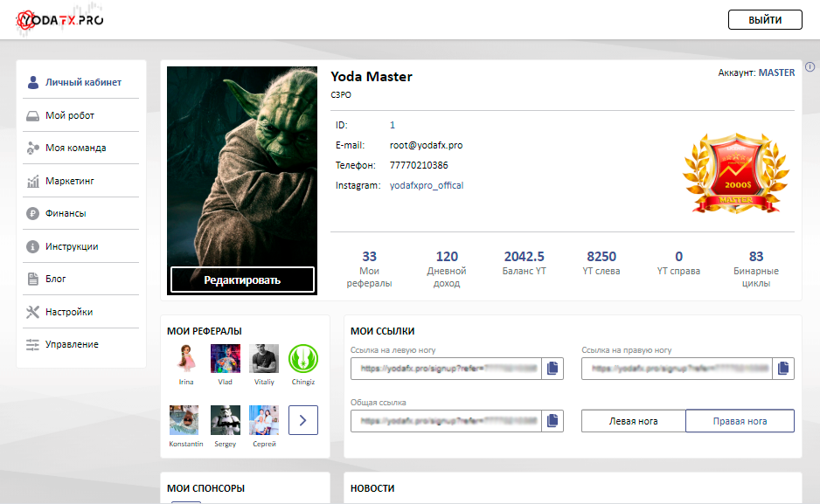Click the Маркетинг chart icon
820x504 pixels.
click(x=32, y=181)
